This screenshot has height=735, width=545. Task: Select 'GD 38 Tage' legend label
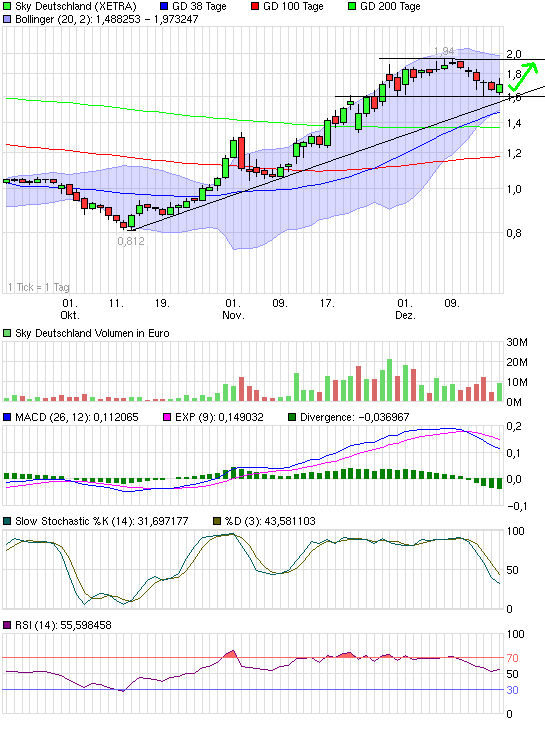coord(199,7)
